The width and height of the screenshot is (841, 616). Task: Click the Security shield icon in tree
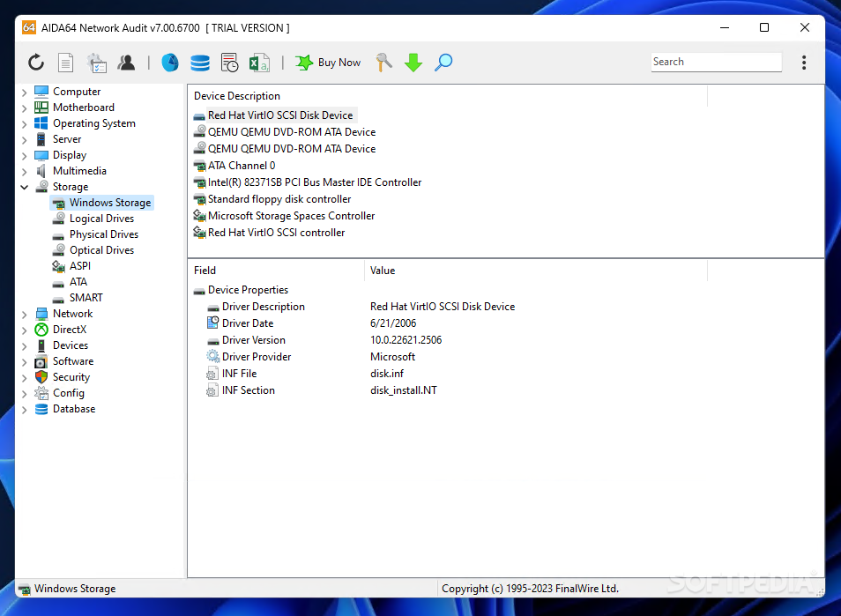point(41,377)
